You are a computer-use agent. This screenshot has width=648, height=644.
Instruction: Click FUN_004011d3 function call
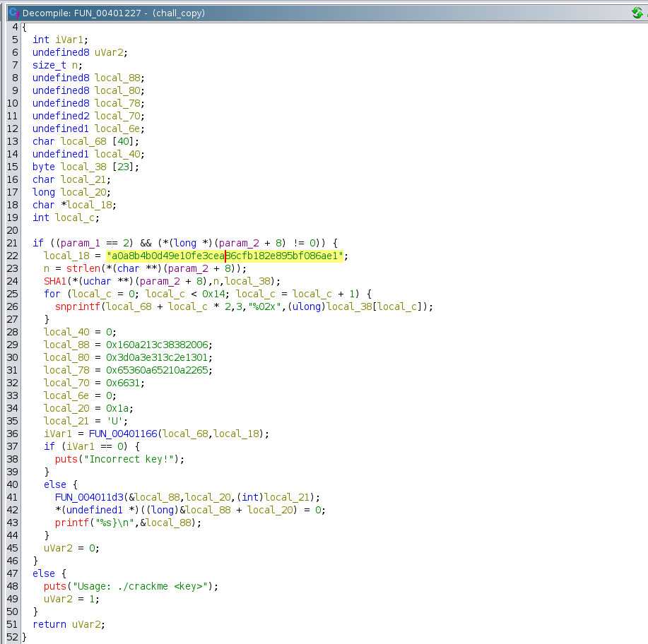coord(89,497)
